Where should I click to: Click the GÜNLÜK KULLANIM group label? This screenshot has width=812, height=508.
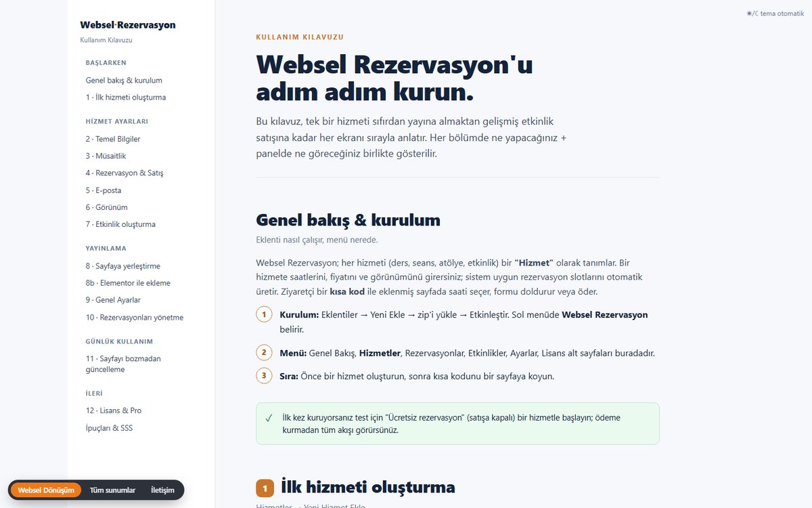point(119,341)
